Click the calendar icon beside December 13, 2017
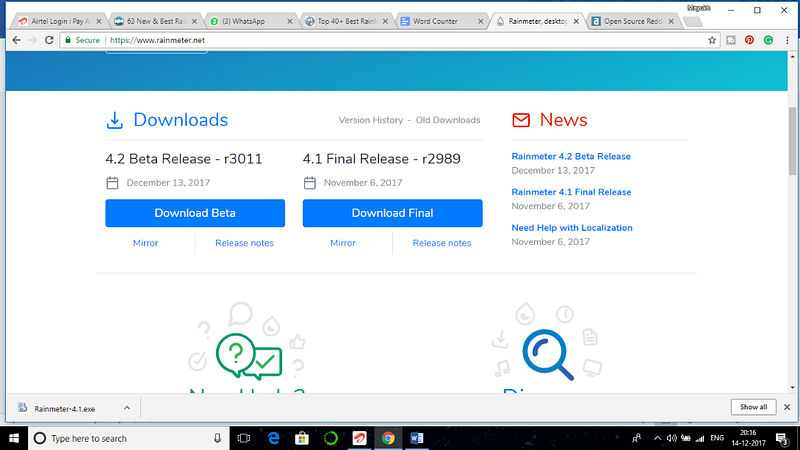 click(112, 183)
